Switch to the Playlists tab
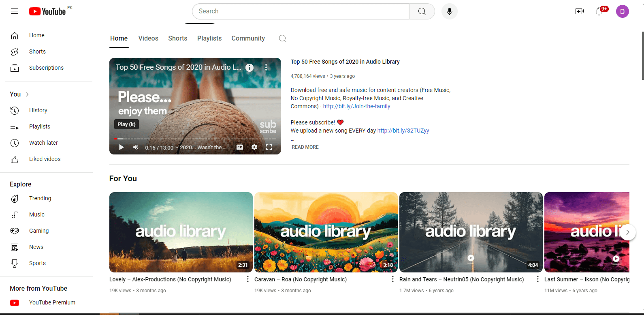This screenshot has width=644, height=315. [x=209, y=39]
